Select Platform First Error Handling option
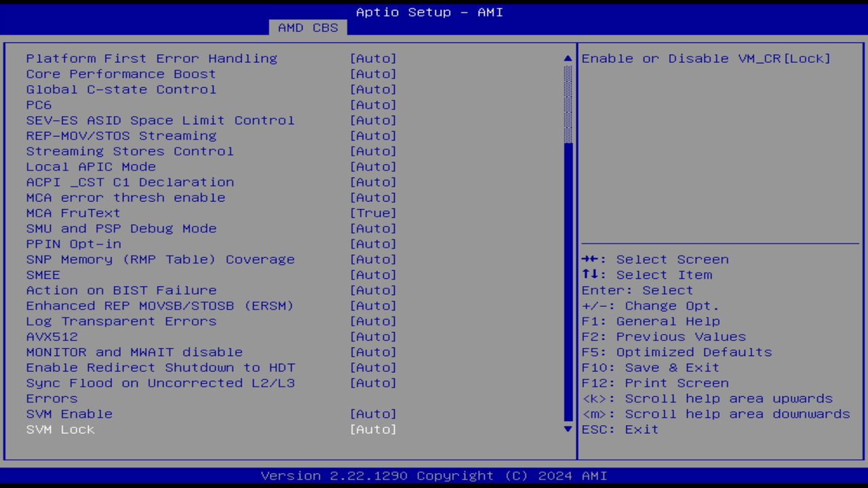The image size is (868, 488). 152,58
